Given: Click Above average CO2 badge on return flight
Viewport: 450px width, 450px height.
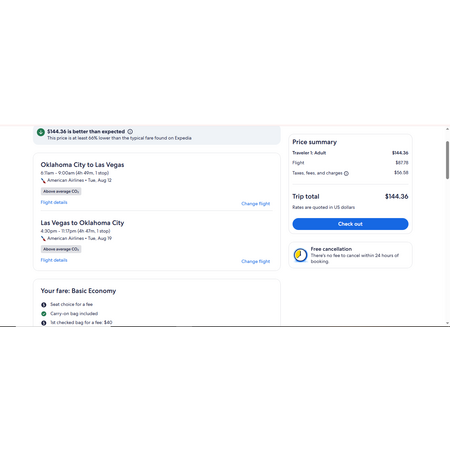Looking at the screenshot, I should (61, 249).
